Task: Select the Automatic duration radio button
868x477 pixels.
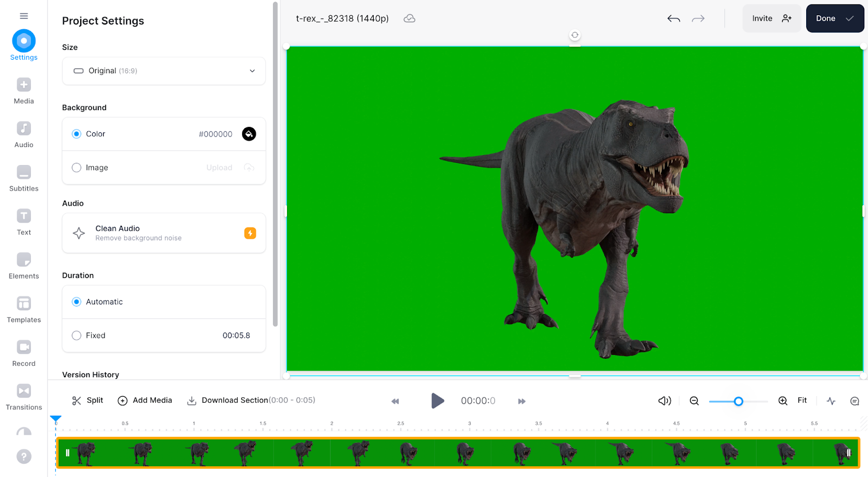Action: click(x=76, y=302)
